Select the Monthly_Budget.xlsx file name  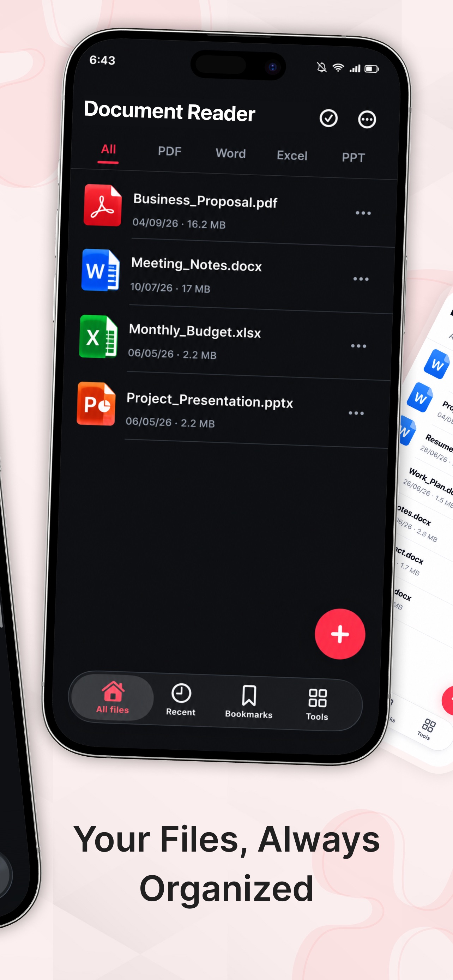[195, 331]
